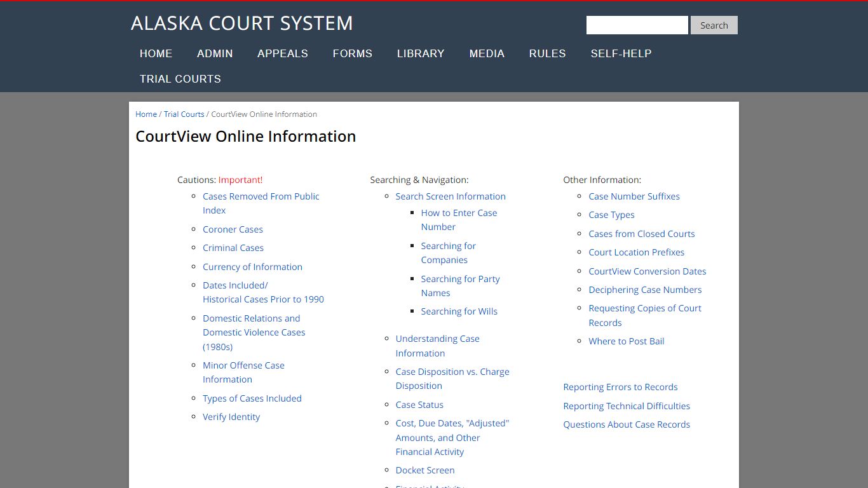
Task: Open Currency of Information link
Action: tap(252, 267)
